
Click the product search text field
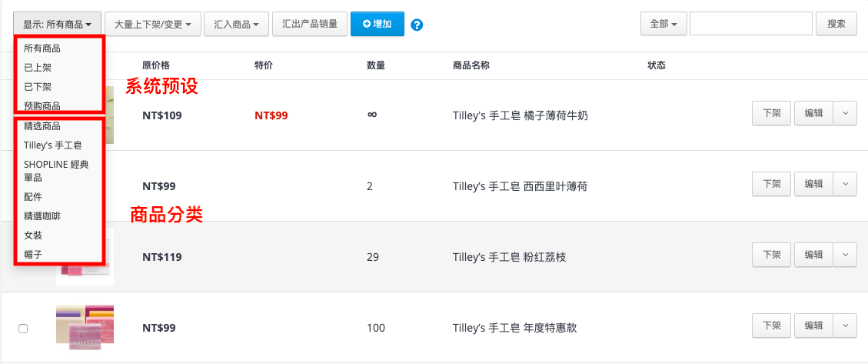750,24
